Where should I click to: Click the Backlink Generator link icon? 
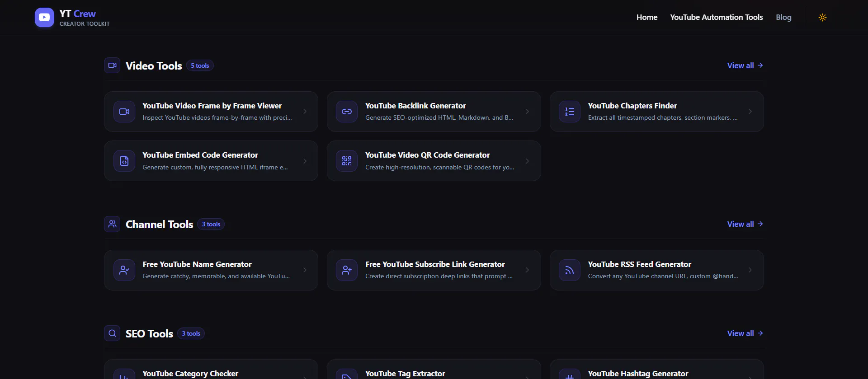coord(347,112)
